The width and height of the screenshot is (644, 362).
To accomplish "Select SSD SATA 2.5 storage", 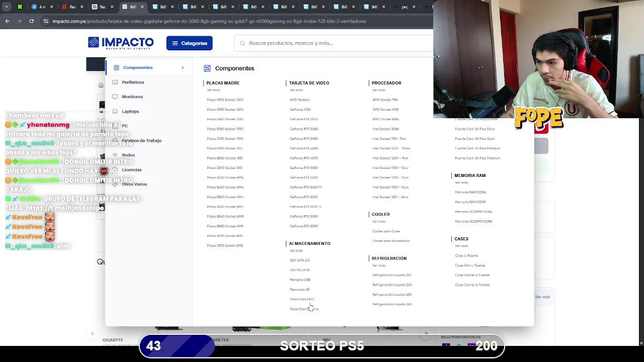I will (300, 260).
